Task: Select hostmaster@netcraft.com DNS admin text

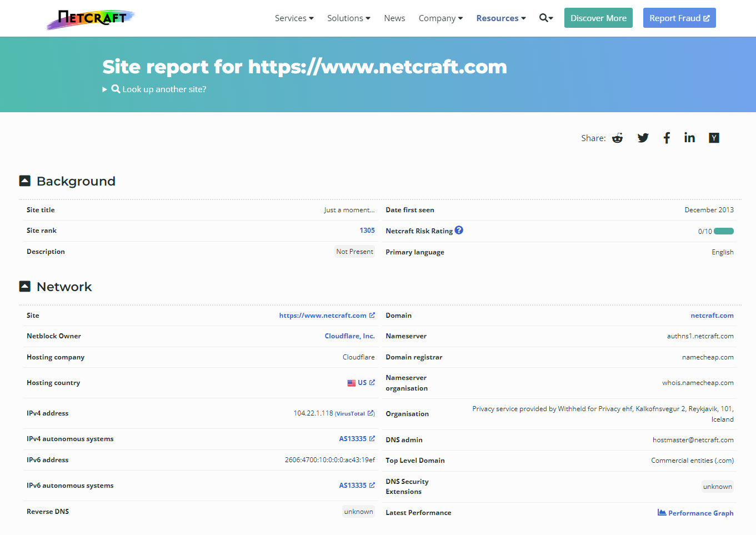Action: pos(693,440)
